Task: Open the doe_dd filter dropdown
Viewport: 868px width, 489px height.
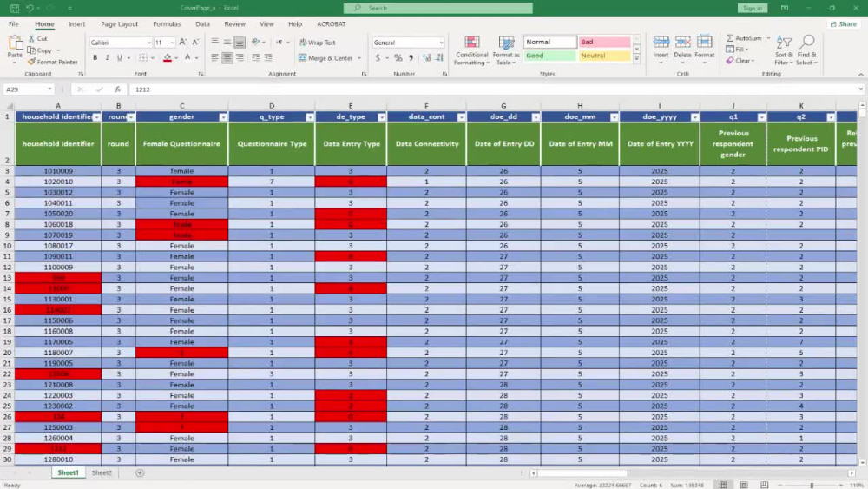Action: click(536, 117)
